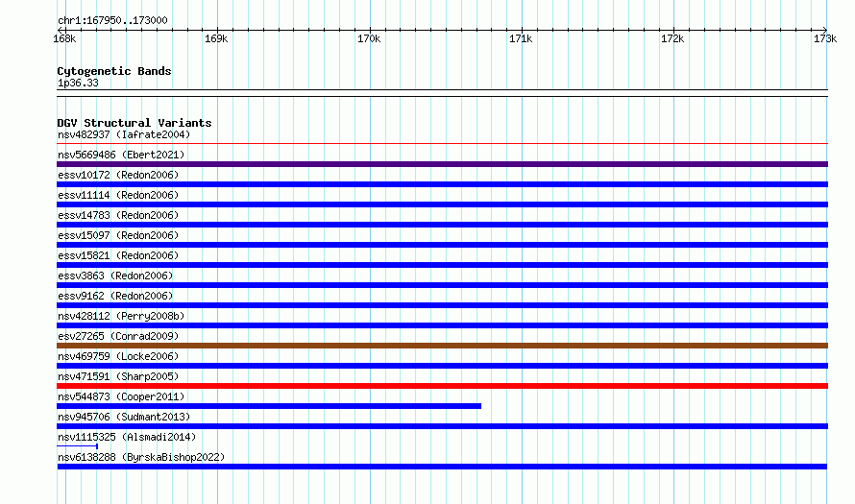Open the esv27265 (Conrad2009) label

(x=118, y=336)
